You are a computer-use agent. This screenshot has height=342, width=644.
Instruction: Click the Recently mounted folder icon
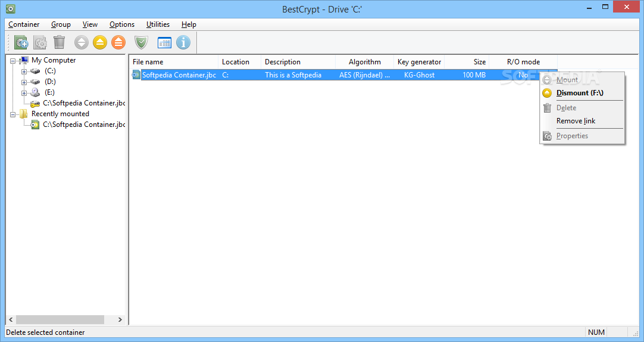[x=24, y=114]
